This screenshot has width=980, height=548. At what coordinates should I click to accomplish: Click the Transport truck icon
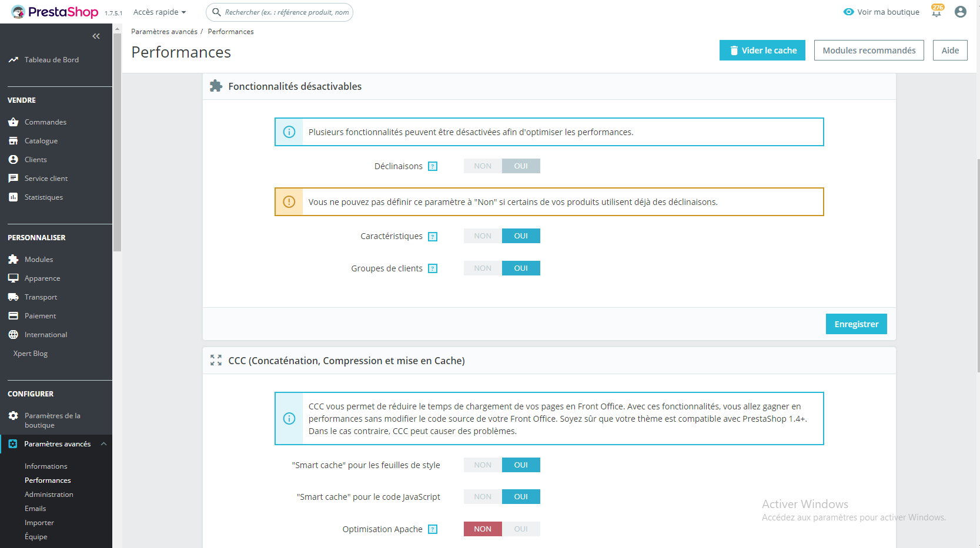tap(13, 297)
